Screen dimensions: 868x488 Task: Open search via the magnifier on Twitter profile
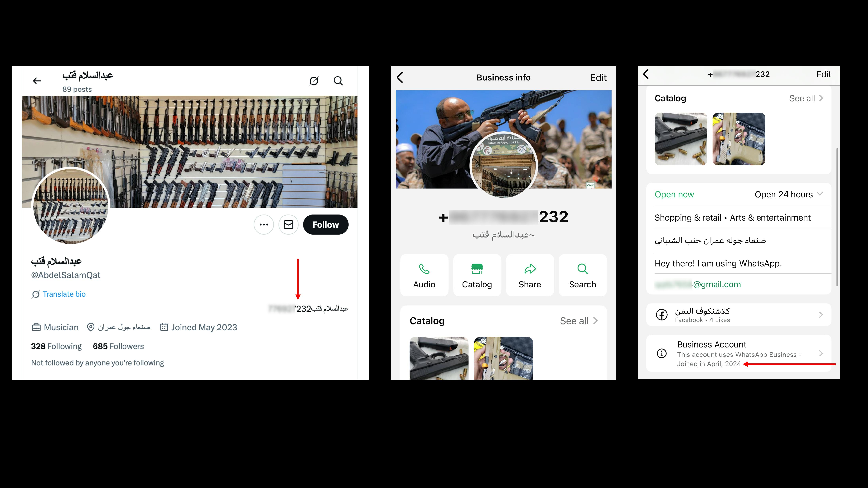(338, 81)
